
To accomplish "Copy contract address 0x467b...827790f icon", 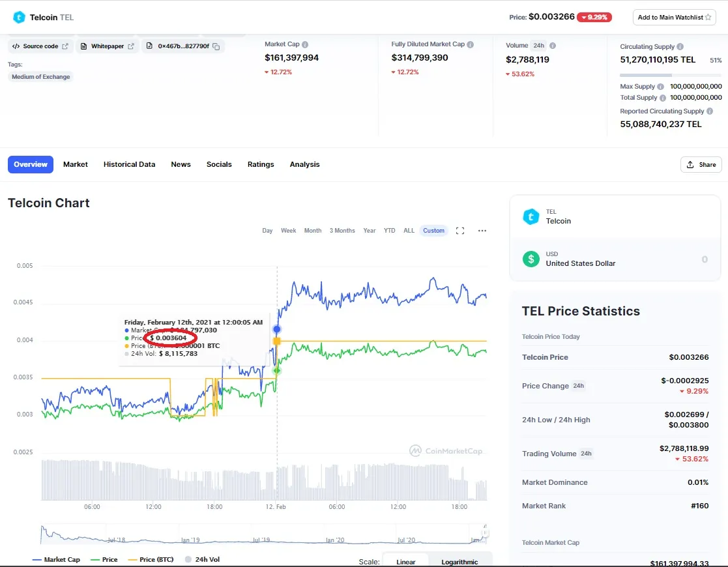I will tap(216, 46).
